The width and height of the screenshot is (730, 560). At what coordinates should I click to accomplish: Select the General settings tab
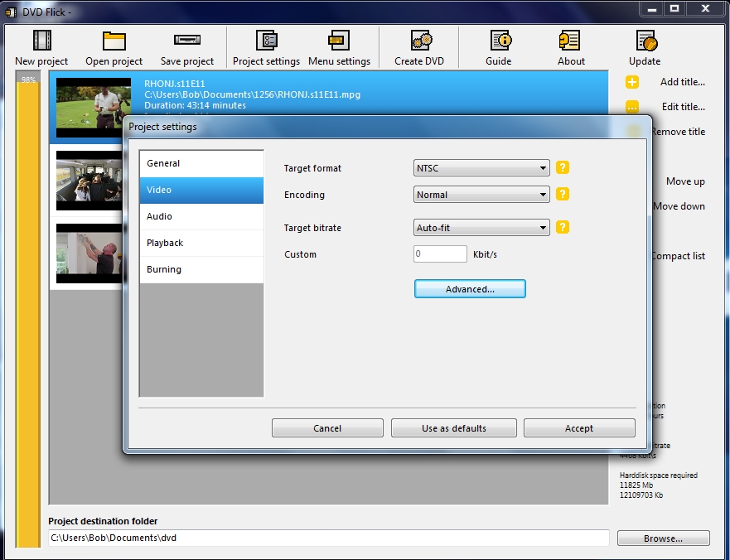point(201,163)
